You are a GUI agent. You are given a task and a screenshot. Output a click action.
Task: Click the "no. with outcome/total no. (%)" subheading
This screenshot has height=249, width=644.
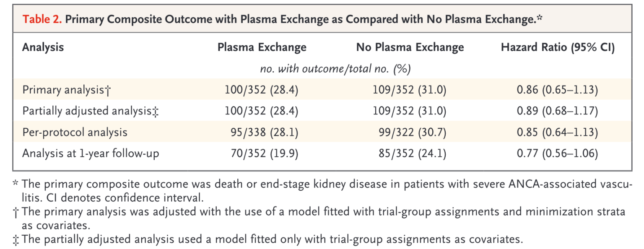(335, 69)
